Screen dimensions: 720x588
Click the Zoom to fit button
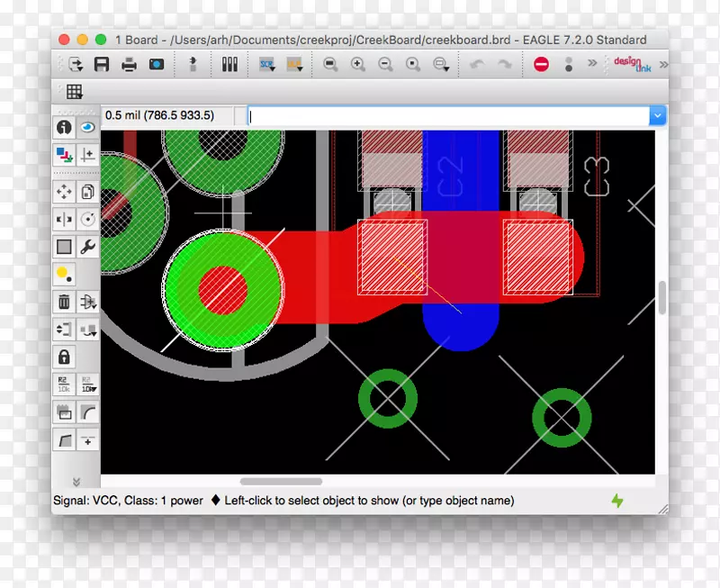330,64
